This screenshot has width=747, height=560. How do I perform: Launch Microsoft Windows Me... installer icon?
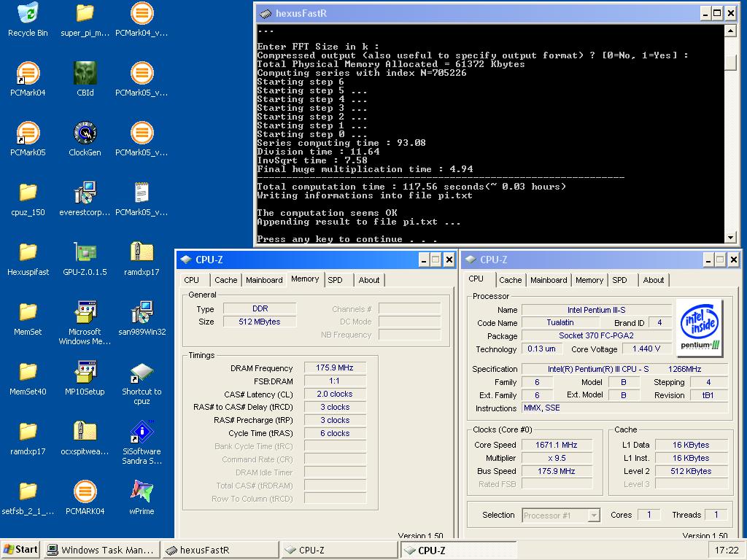(x=85, y=312)
